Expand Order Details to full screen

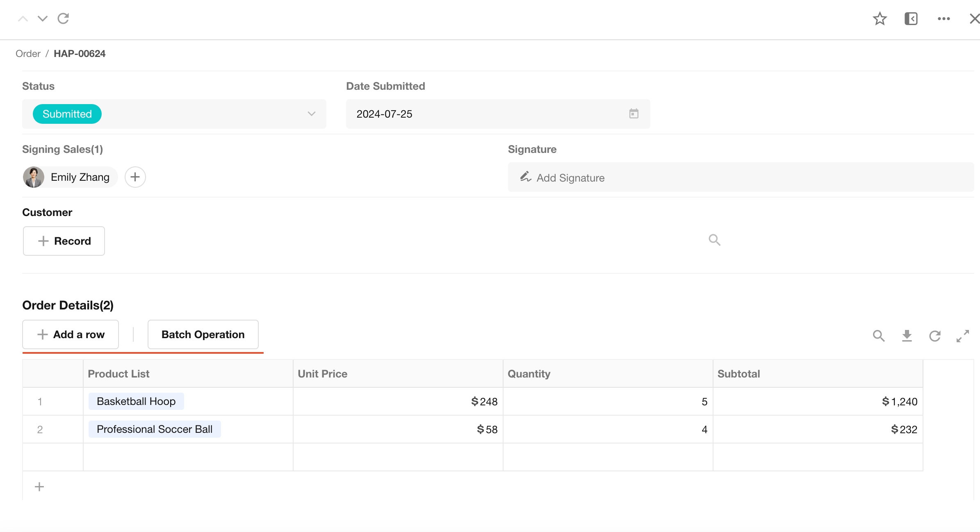(x=962, y=336)
